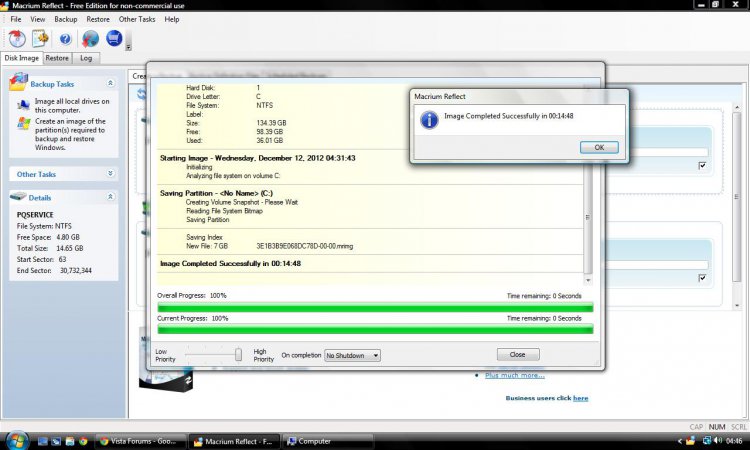Expand the Other Tasks panel
This screenshot has width=750, height=450.
(110, 174)
